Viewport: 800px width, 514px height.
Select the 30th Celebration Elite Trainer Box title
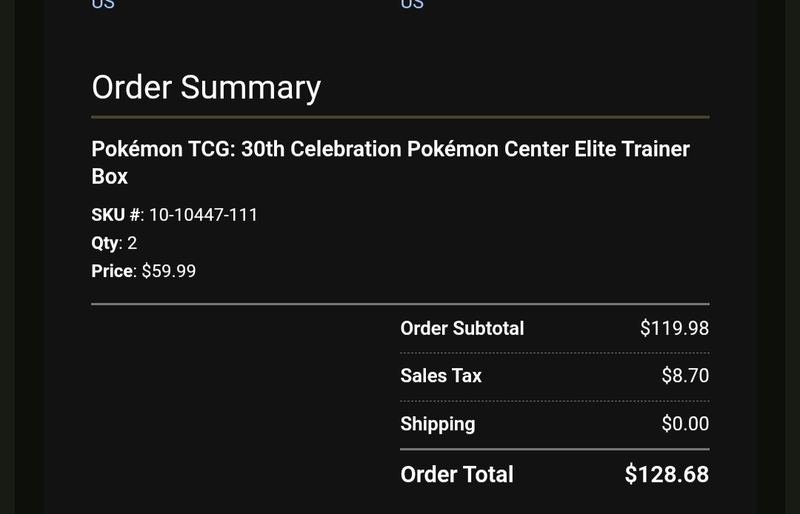coord(390,162)
